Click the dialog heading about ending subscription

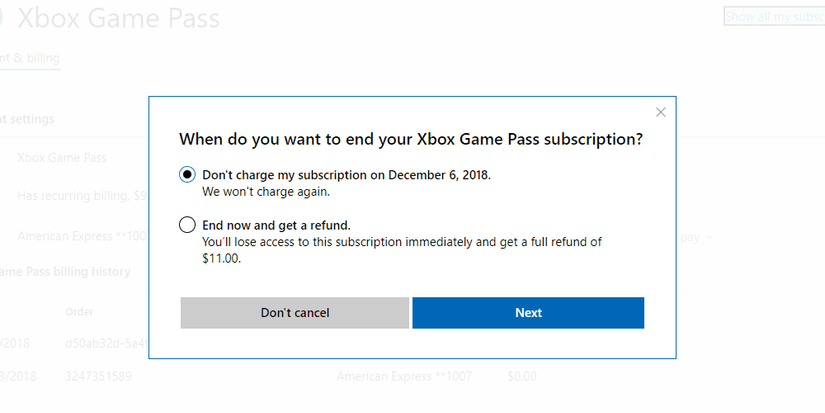(410, 139)
